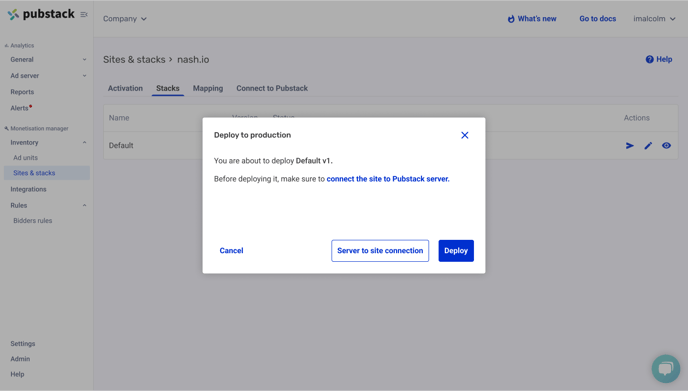Screen dimensions: 688x391
Task: Click the flame icon beside What's new
Action: [x=511, y=19]
